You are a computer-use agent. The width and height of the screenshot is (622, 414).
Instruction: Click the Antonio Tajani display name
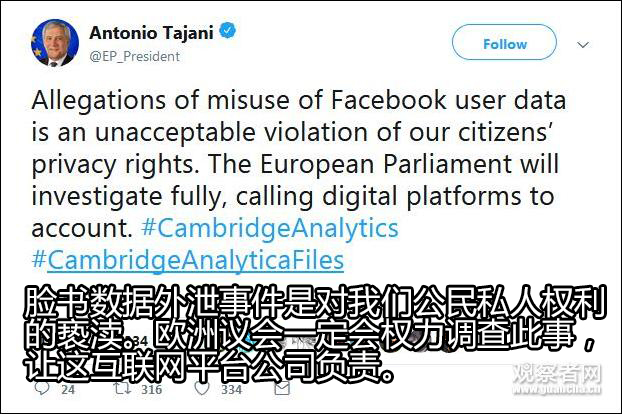point(152,33)
